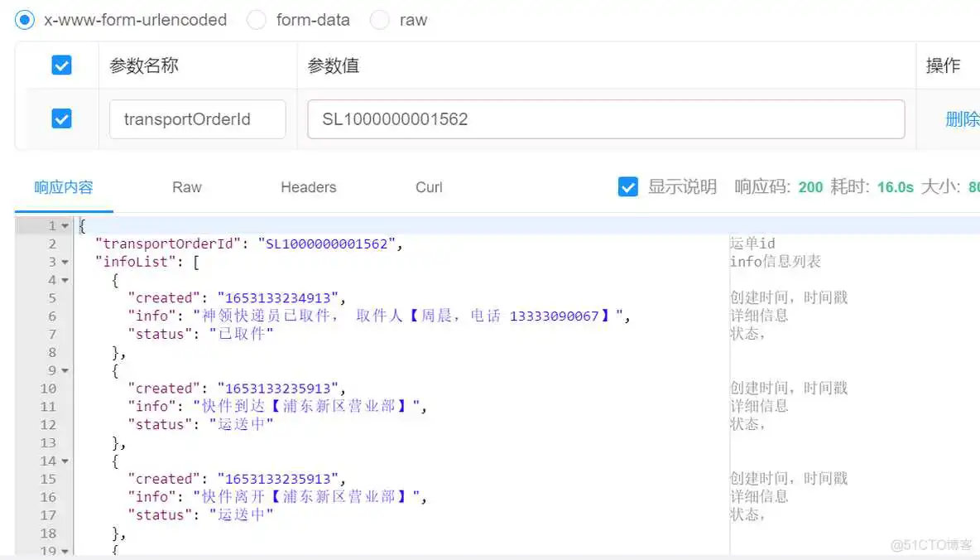Image resolution: width=980 pixels, height=560 pixels.
Task: Toggle the select-all checkbox in header row
Action: (61, 65)
